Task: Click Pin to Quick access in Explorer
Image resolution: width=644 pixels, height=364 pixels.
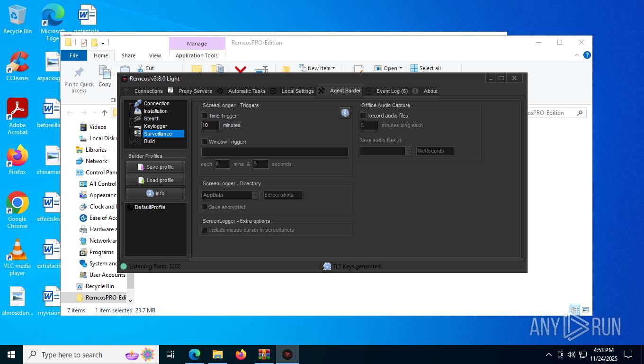Action: (79, 80)
